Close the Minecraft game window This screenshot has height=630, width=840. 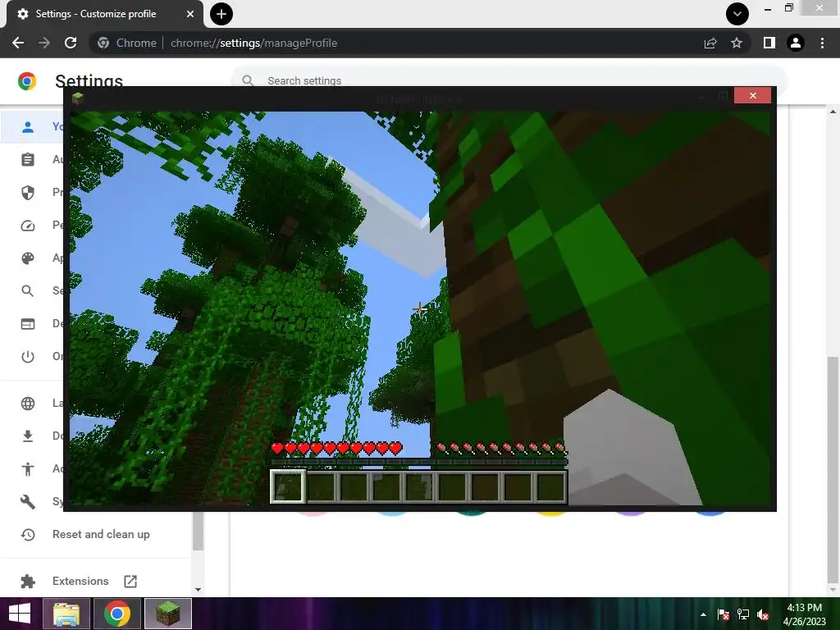(x=753, y=95)
